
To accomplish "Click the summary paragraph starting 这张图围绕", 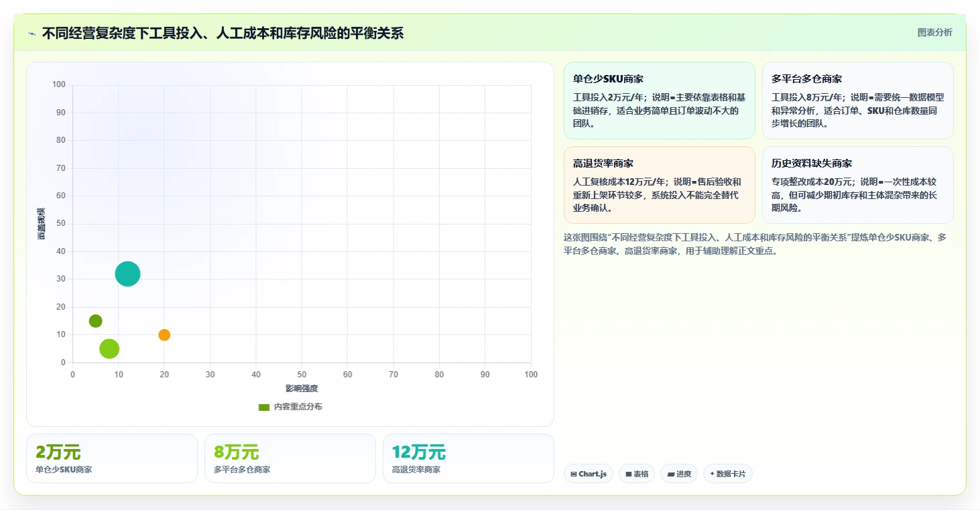I will 755,244.
